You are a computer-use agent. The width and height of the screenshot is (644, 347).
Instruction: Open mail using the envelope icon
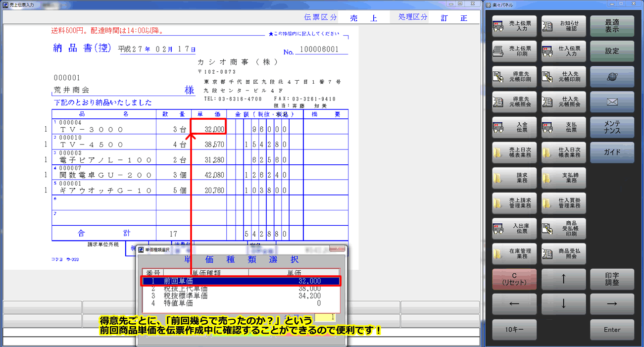coord(612,102)
